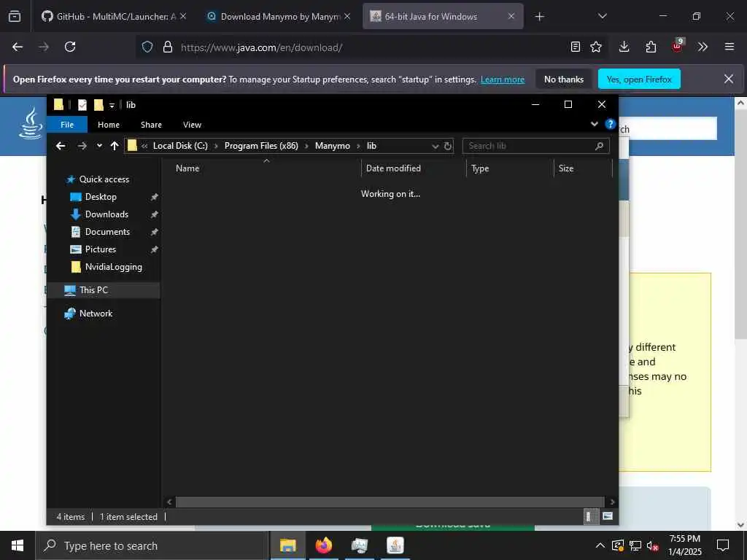
Task: Select Quick access in navigation pane
Action: click(104, 179)
